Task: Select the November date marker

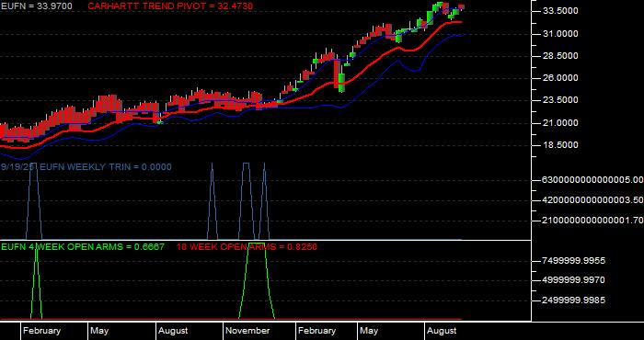Action: [247, 331]
